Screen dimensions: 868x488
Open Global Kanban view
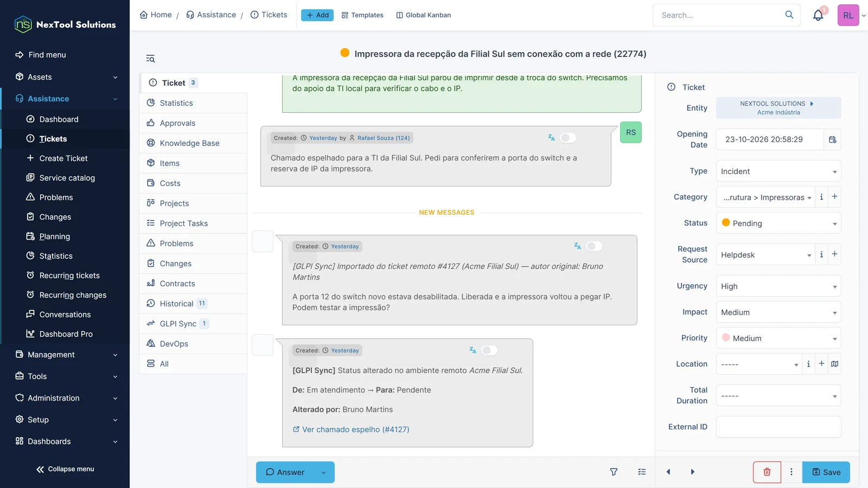tap(424, 15)
